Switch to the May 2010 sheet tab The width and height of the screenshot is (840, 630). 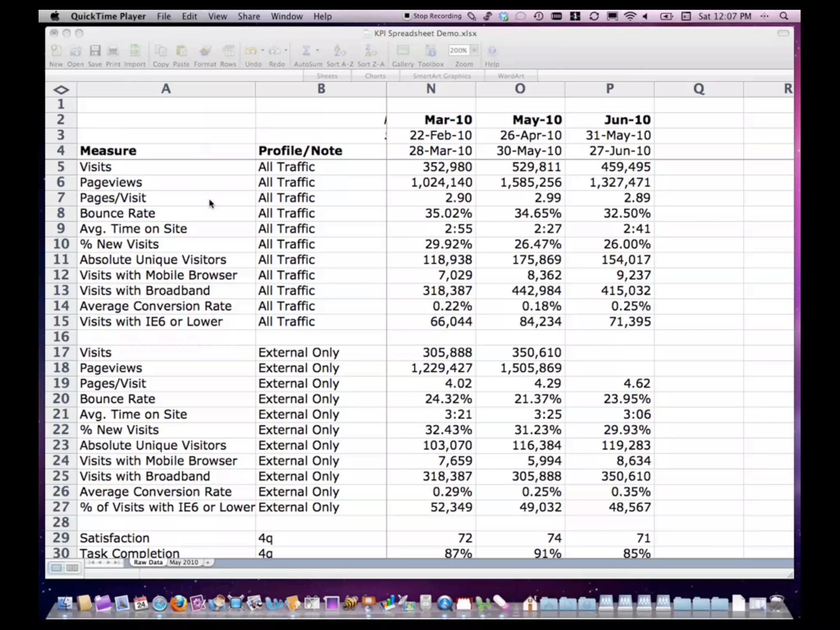tap(184, 562)
